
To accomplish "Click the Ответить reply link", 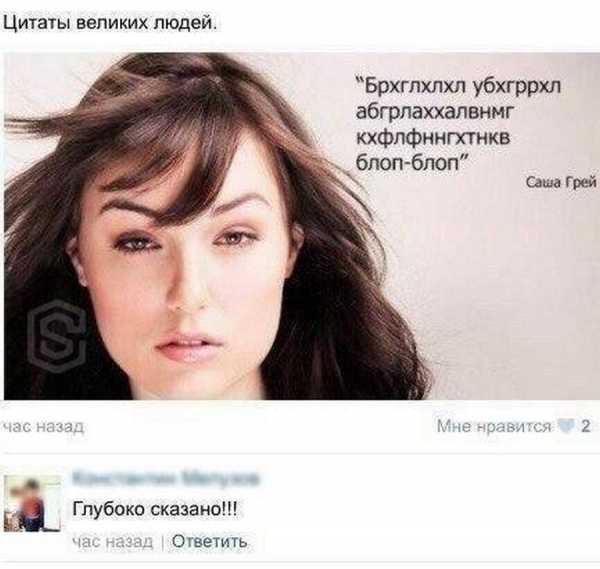I will (209, 541).
